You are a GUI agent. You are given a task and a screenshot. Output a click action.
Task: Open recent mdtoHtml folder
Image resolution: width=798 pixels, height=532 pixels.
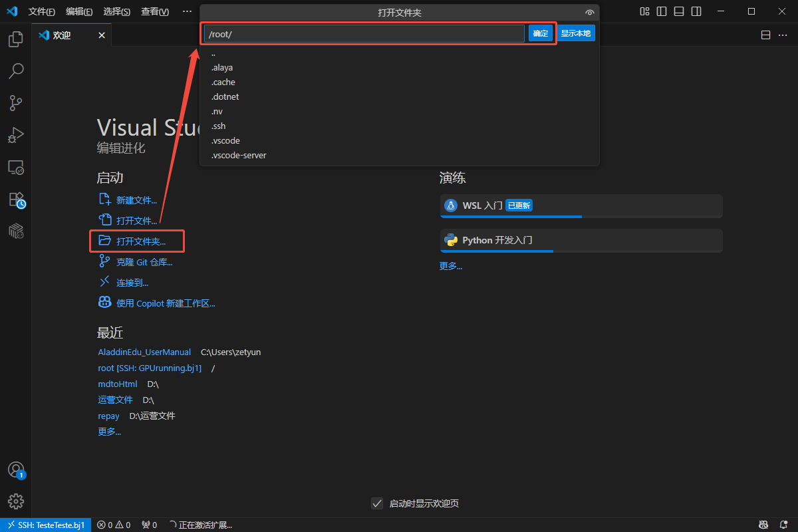[x=118, y=384]
